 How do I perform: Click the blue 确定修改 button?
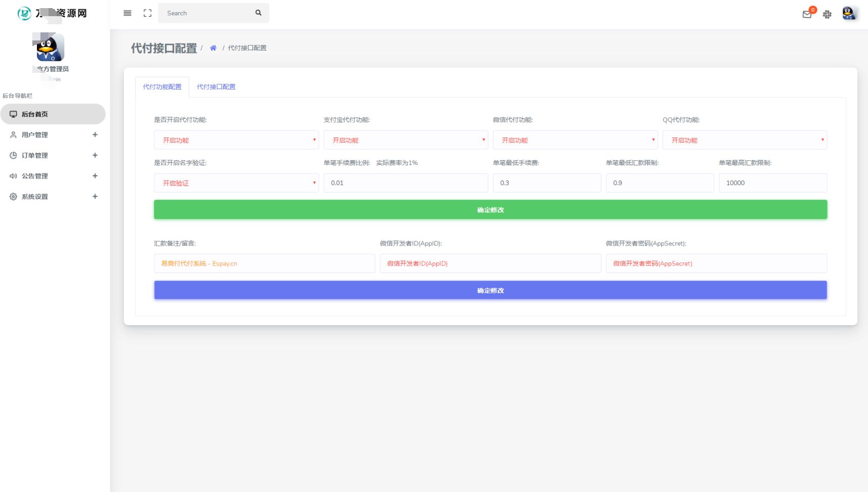(x=490, y=290)
